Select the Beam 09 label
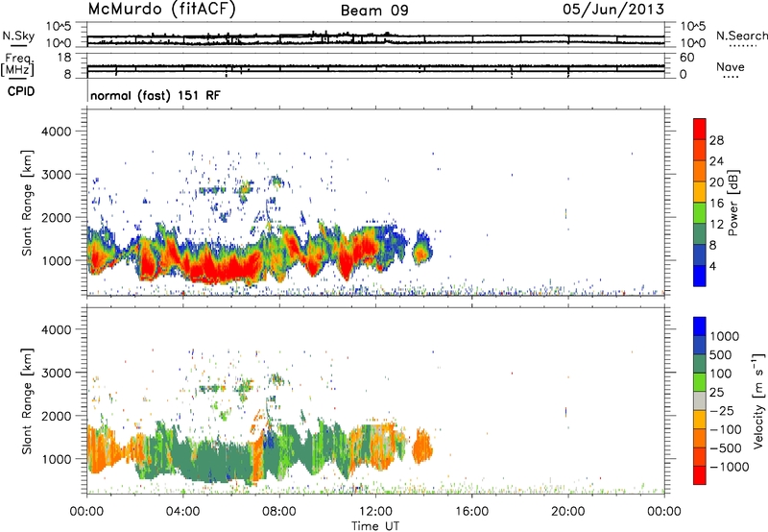 tap(374, 11)
